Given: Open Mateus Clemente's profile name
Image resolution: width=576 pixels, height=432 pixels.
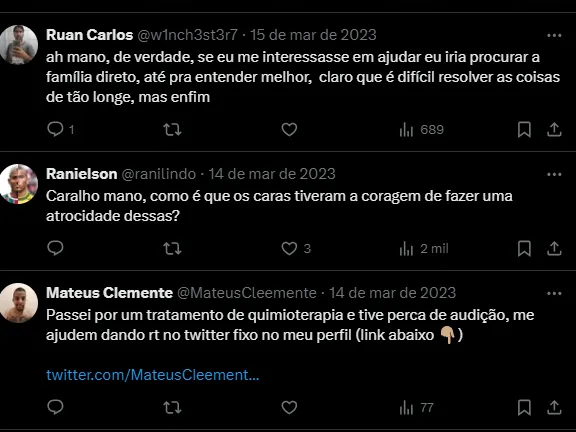Looking at the screenshot, I should (109, 293).
